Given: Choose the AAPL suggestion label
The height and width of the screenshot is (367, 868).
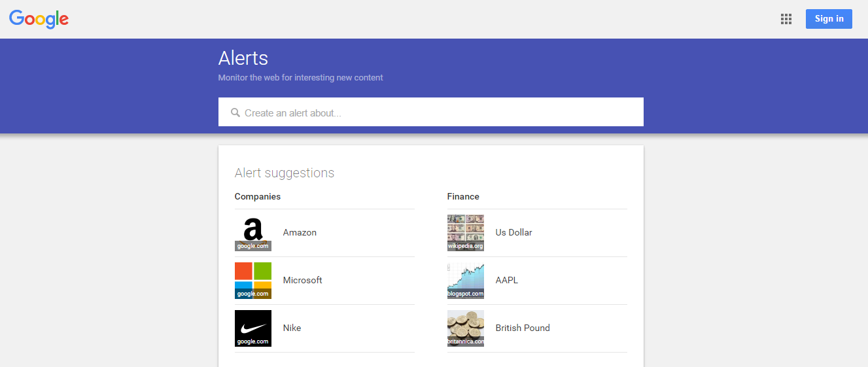Looking at the screenshot, I should tap(506, 281).
